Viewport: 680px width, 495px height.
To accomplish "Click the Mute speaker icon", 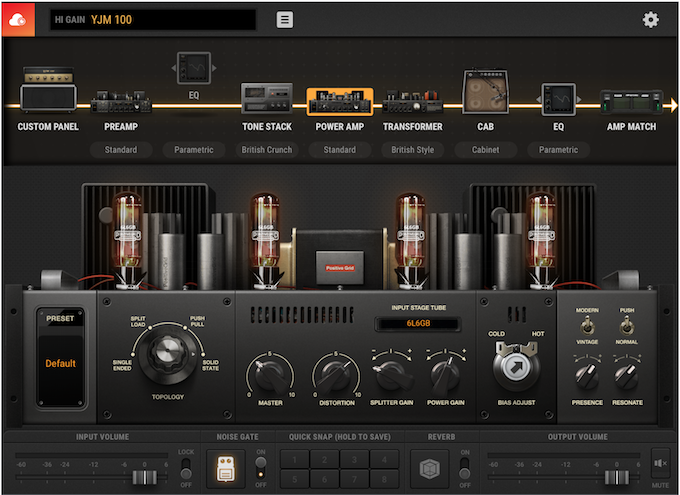I will click(x=660, y=463).
